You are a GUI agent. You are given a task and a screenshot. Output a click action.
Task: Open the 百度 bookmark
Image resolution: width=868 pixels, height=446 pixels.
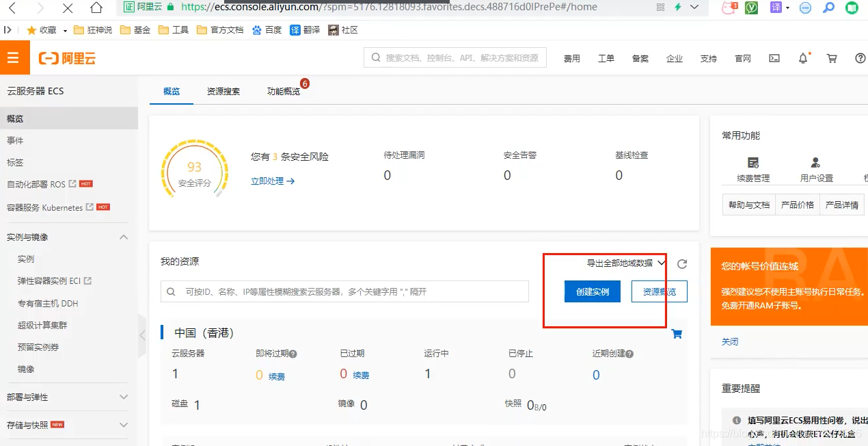coord(267,30)
